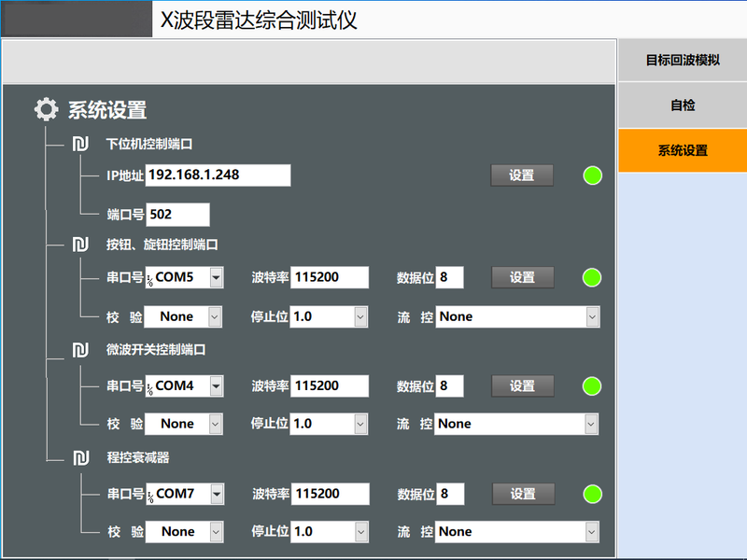Click the 系统设置 gear icon
Screen dimensions: 747x560
tap(46, 109)
